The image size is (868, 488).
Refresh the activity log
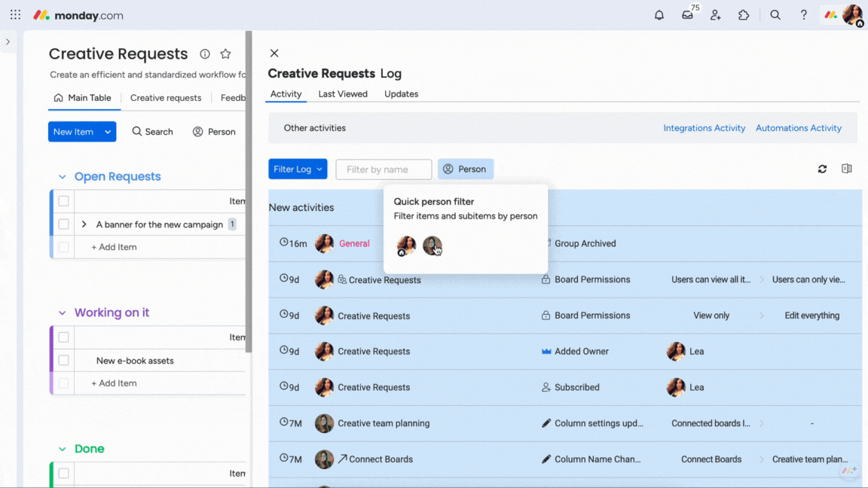click(x=822, y=169)
